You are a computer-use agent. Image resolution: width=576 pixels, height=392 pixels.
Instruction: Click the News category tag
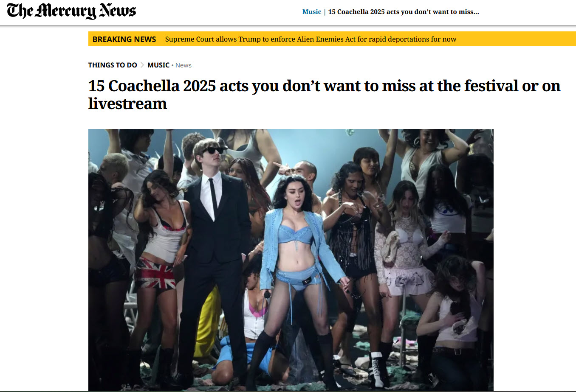point(184,65)
